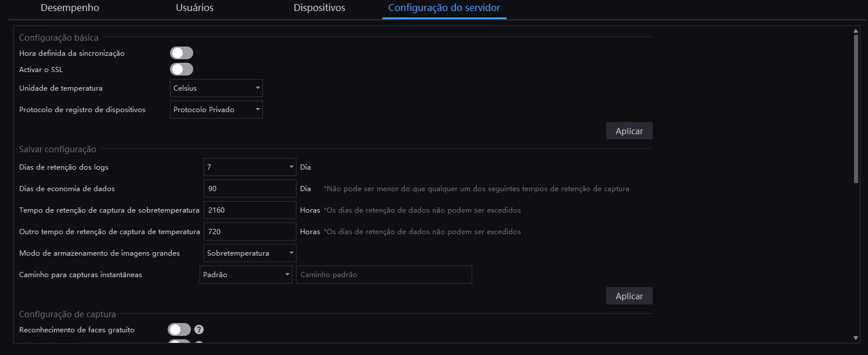Screen dimensions: 868x355
Task: Apply the Salvar configuração settings
Action: tap(630, 296)
